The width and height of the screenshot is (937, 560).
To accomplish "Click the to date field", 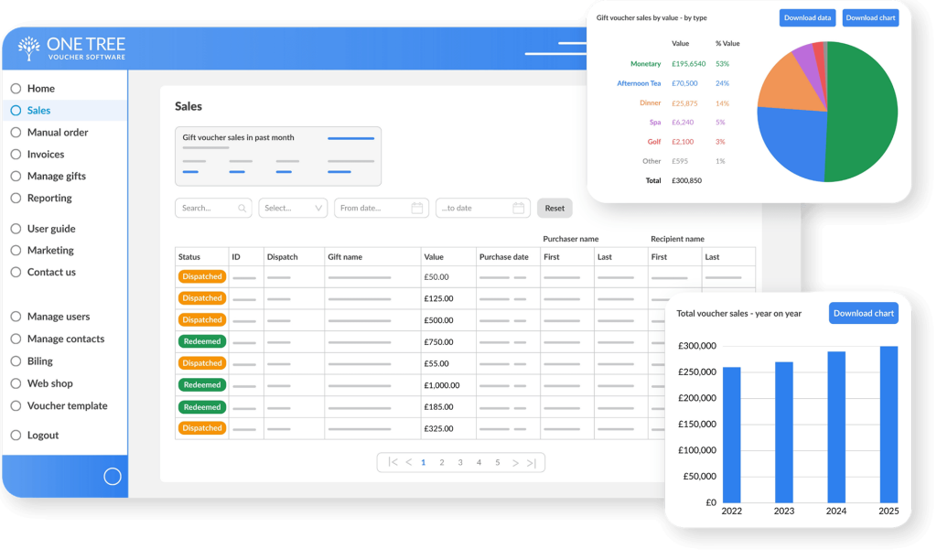I will tap(483, 208).
